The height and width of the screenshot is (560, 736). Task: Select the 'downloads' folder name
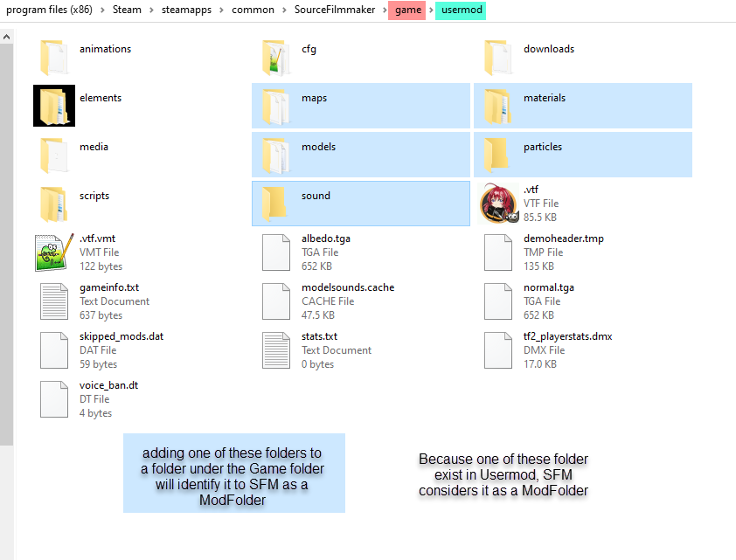pos(549,49)
